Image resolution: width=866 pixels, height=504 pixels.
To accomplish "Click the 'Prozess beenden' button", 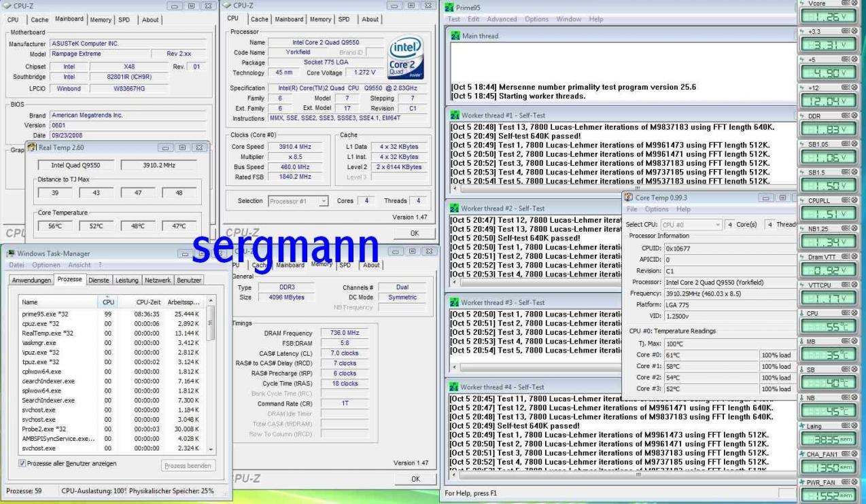I will pos(189,466).
